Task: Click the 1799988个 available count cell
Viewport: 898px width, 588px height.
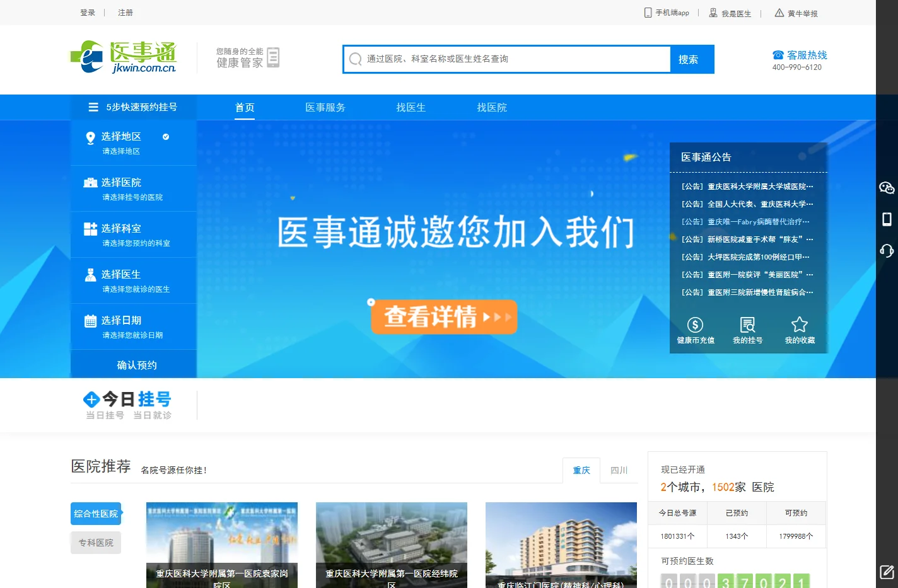Action: pyautogui.click(x=796, y=536)
